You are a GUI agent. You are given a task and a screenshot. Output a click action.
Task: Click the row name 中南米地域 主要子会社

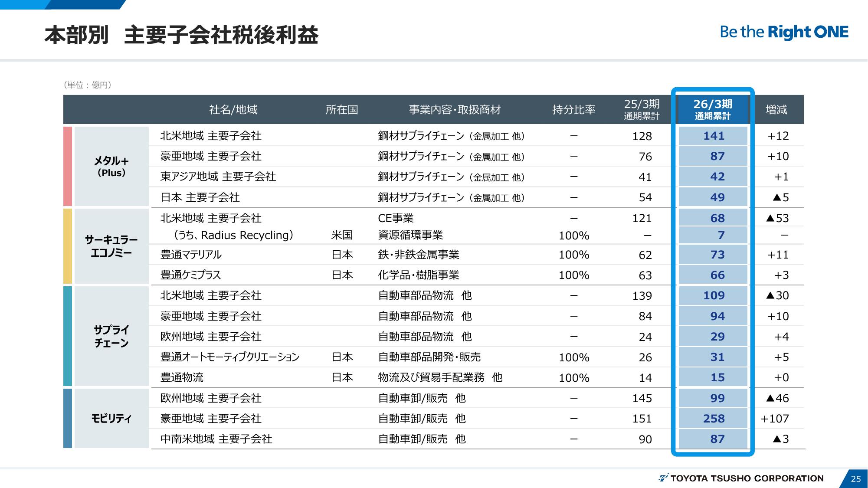(216, 439)
